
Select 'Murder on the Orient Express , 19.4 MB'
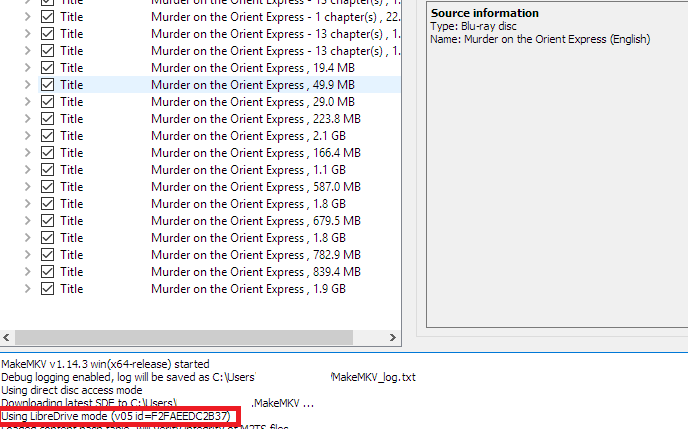pyautogui.click(x=253, y=68)
